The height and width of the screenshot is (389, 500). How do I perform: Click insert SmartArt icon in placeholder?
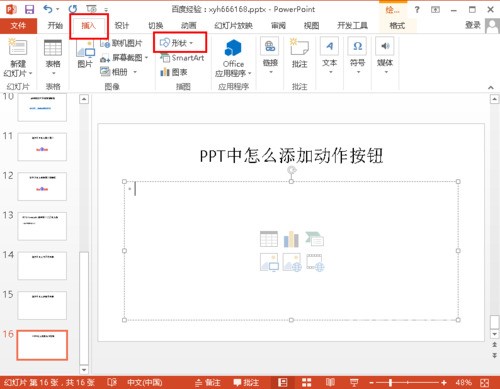pos(315,239)
